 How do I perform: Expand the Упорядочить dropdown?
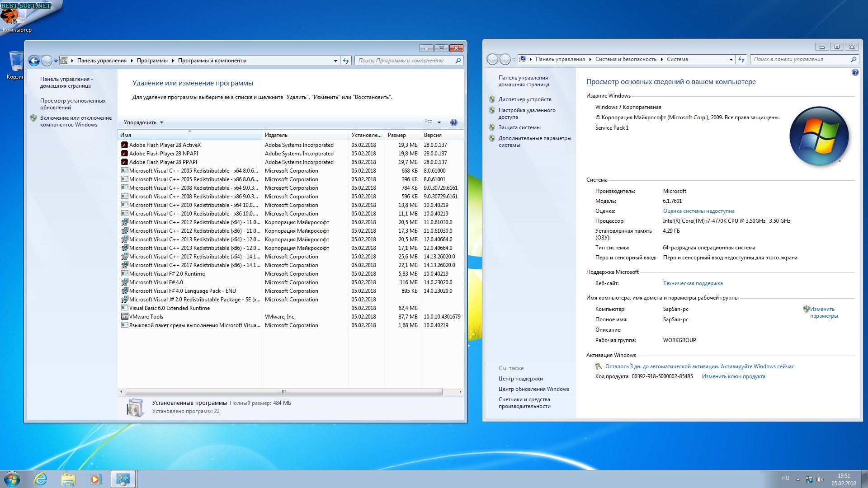[x=143, y=122]
